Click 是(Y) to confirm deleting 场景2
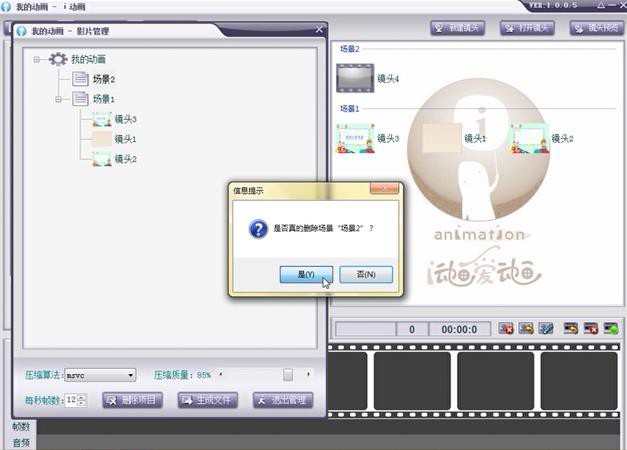Screen dimensions: 627x450 (306, 274)
